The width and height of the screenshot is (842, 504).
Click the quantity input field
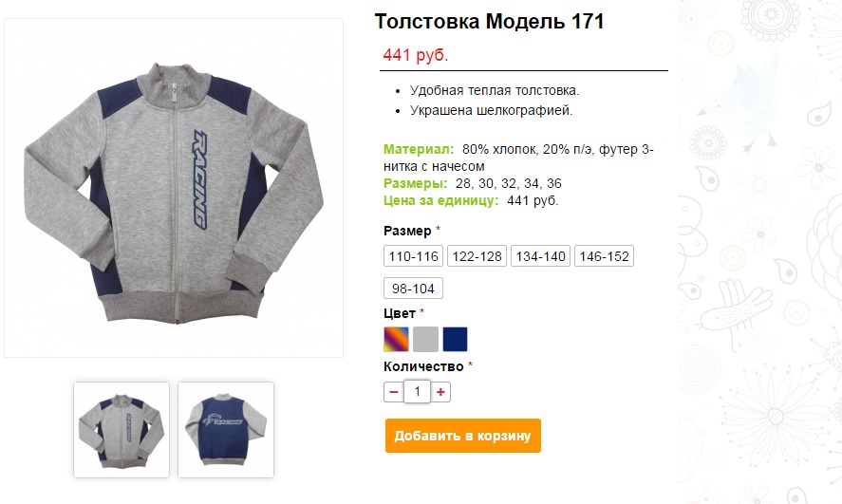click(418, 392)
